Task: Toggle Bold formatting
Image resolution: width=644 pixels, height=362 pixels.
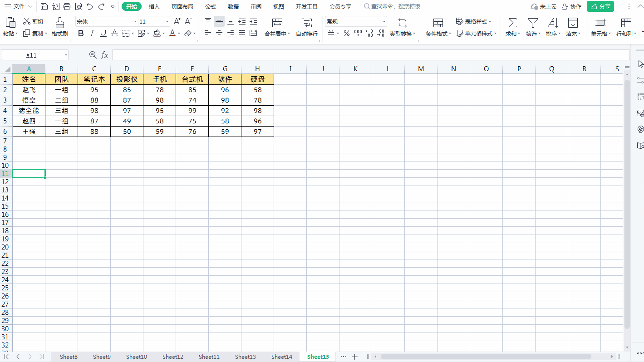Action: click(81, 33)
